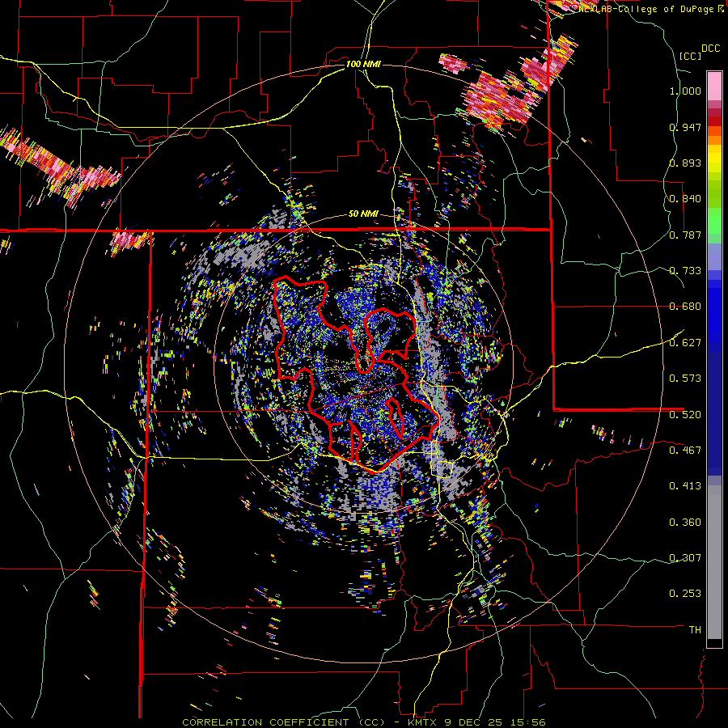Select the 0.253 legend value

click(x=685, y=594)
